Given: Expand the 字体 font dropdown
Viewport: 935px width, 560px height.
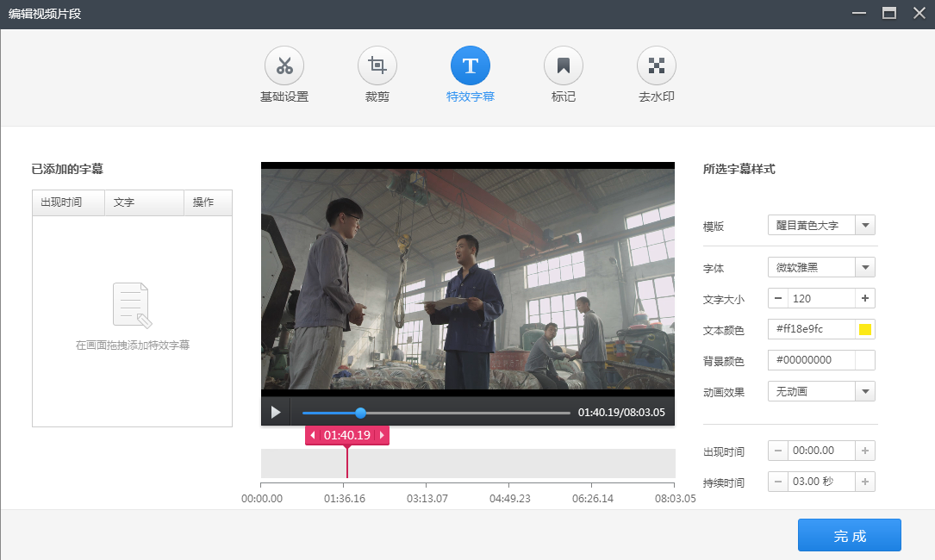Looking at the screenshot, I should 865,268.
